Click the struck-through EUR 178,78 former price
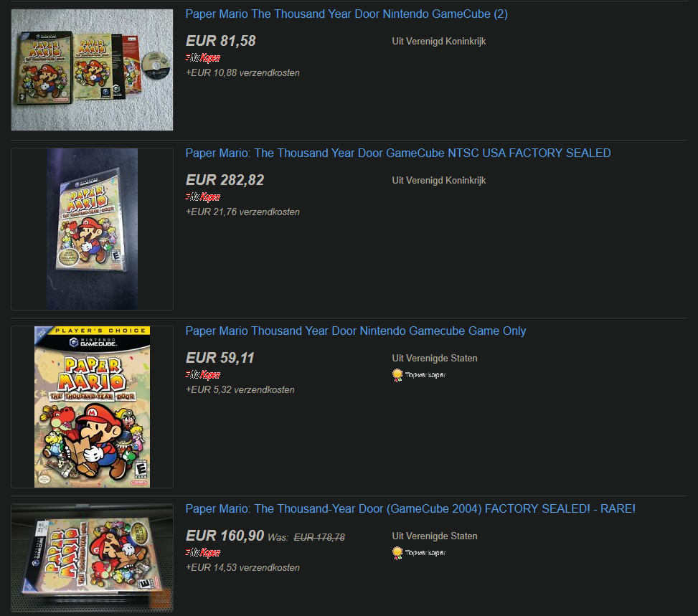Viewport: 698px width, 616px height. (319, 538)
